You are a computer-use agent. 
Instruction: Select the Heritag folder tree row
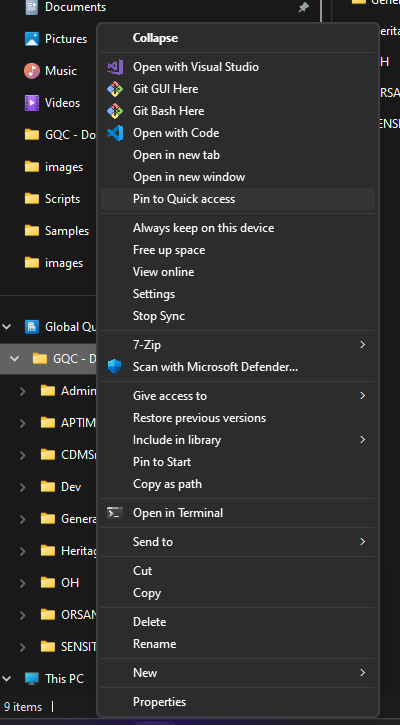pyautogui.click(x=49, y=551)
